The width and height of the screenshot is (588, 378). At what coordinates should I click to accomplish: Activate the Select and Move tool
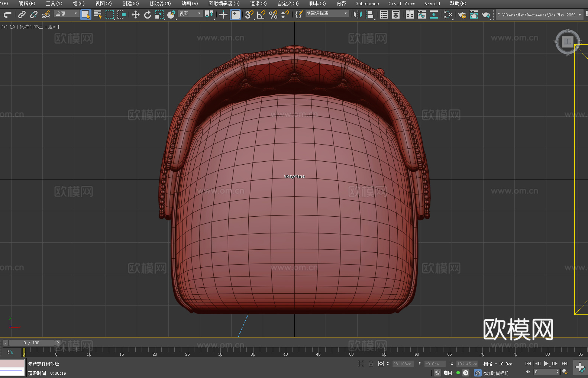[x=136, y=14]
